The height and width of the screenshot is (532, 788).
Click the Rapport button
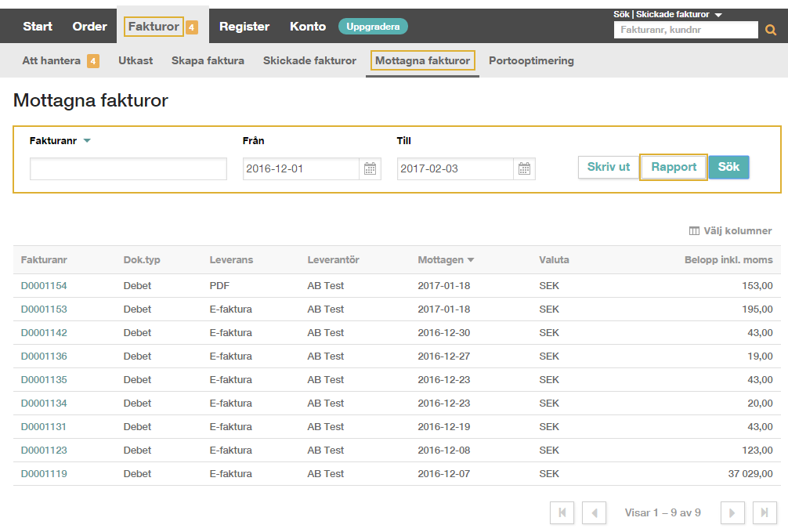point(674,167)
